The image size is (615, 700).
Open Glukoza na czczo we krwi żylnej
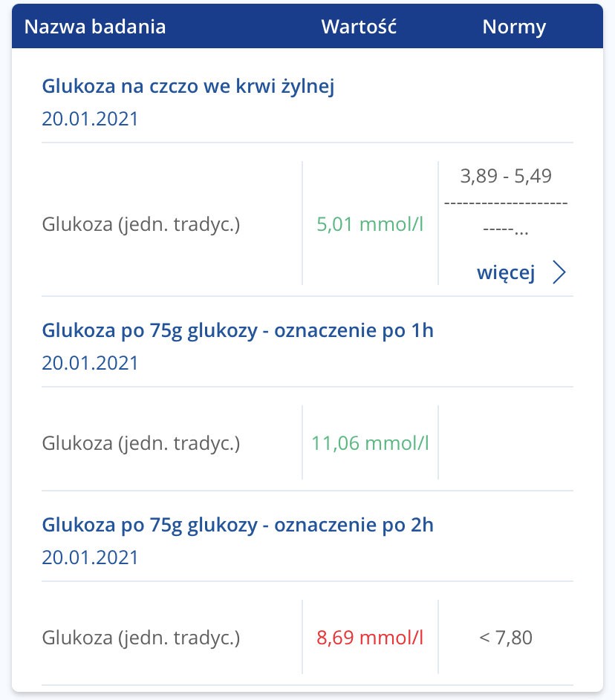189,87
